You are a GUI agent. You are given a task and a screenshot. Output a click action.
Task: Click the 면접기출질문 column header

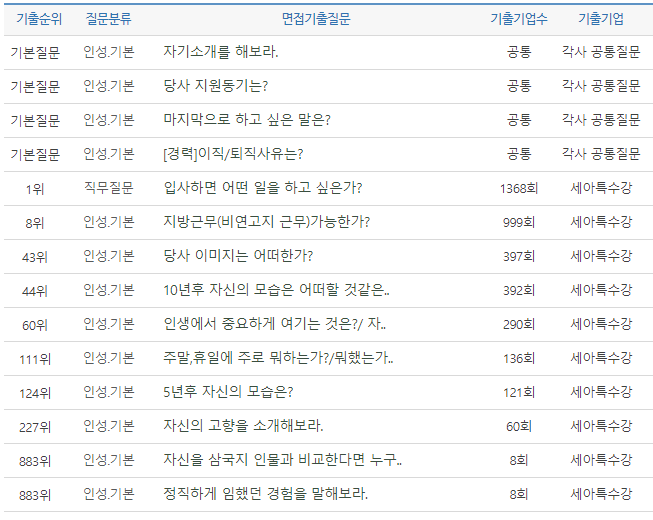(323, 19)
